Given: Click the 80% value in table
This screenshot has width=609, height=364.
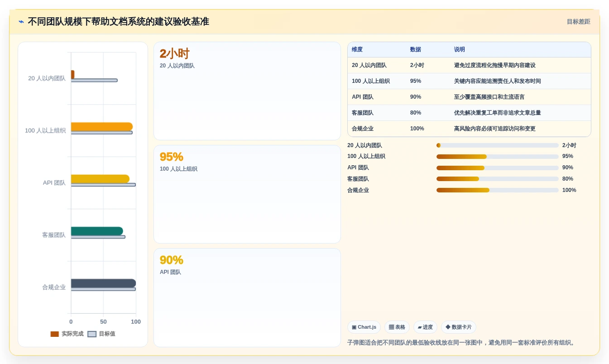Looking at the screenshot, I should point(416,113).
